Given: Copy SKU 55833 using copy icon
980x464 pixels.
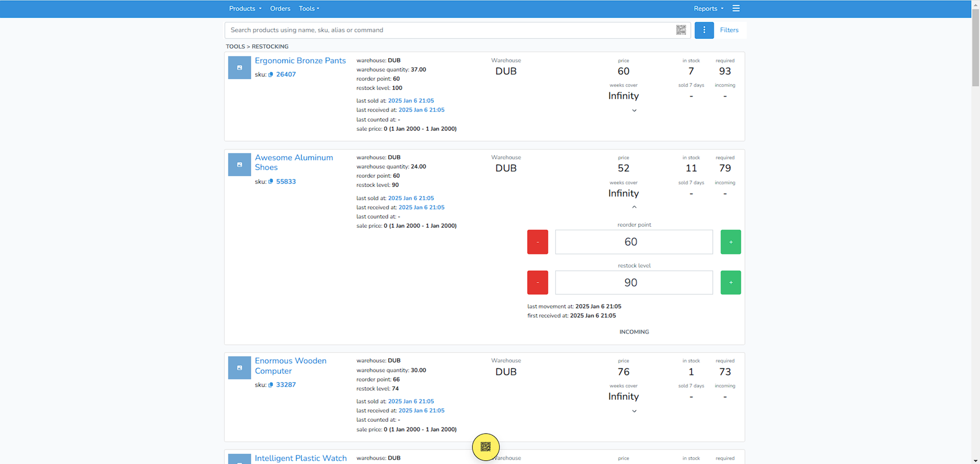Looking at the screenshot, I should pos(271,182).
